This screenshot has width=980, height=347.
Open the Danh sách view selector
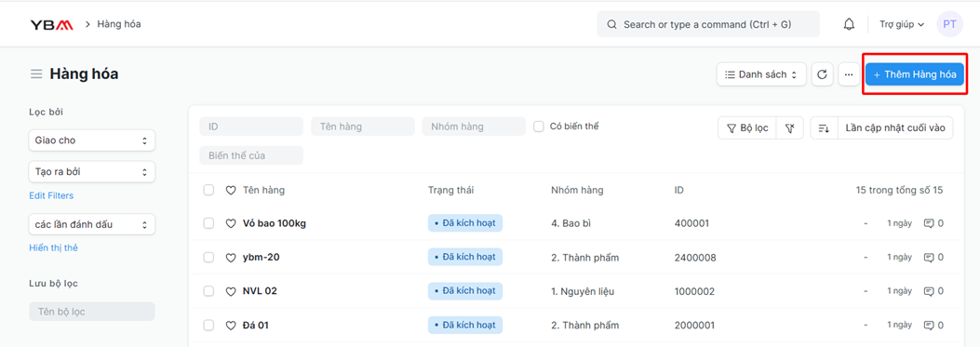761,74
